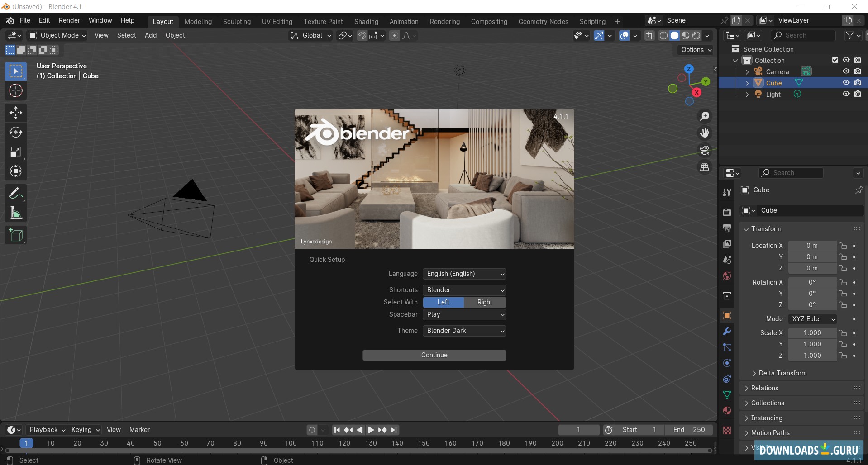Image resolution: width=868 pixels, height=465 pixels.
Task: Switch Select With option to Right
Action: (x=484, y=302)
